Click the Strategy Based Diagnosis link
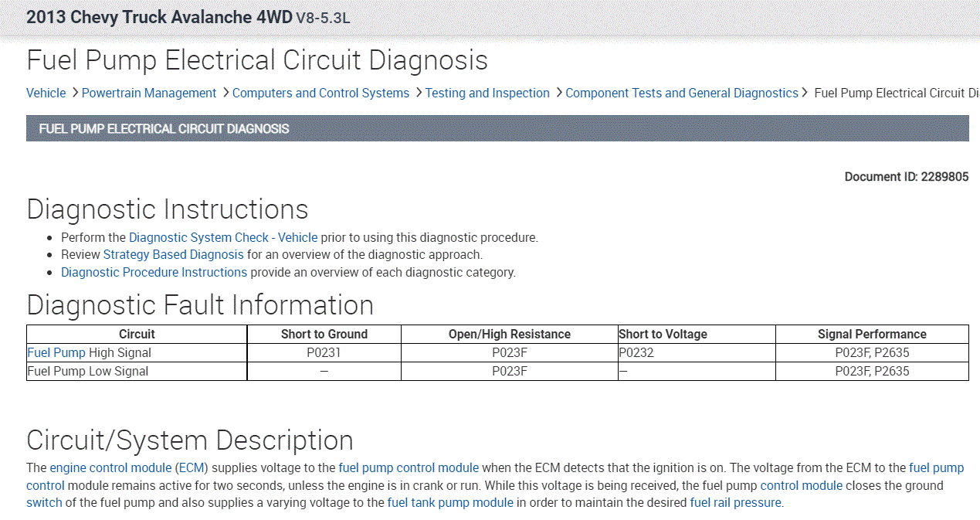 [x=173, y=254]
